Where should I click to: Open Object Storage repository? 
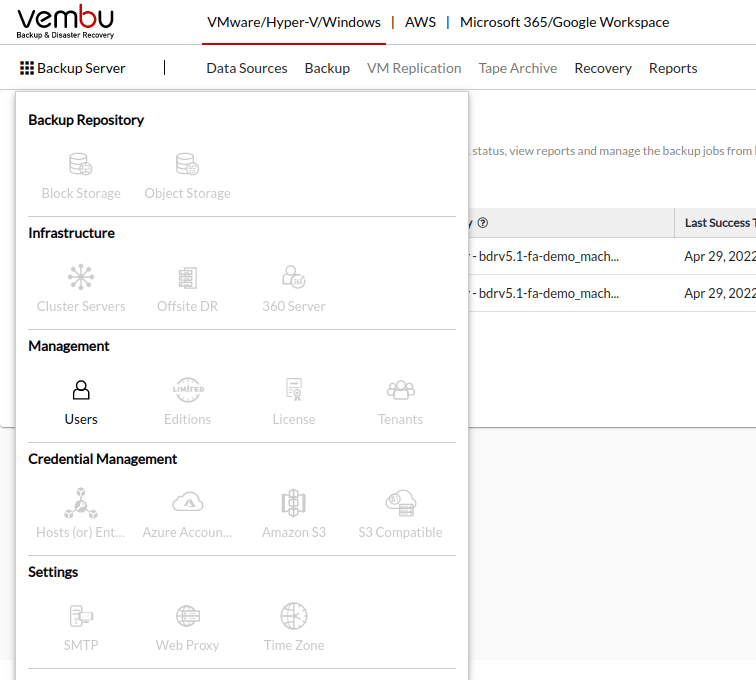(x=188, y=176)
